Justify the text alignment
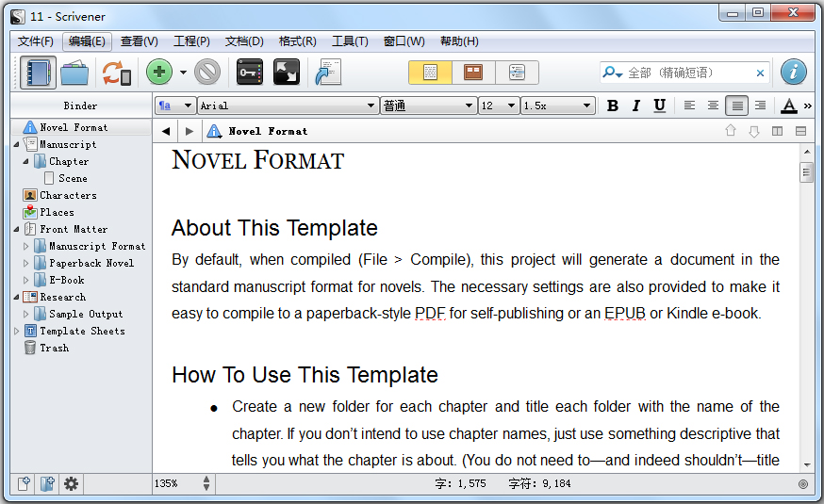The height and width of the screenshot is (504, 824). point(736,106)
